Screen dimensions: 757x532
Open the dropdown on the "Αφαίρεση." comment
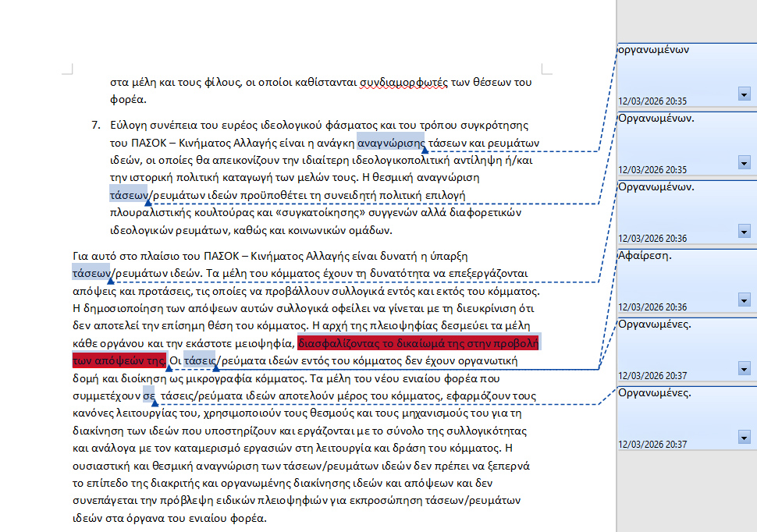click(x=744, y=300)
